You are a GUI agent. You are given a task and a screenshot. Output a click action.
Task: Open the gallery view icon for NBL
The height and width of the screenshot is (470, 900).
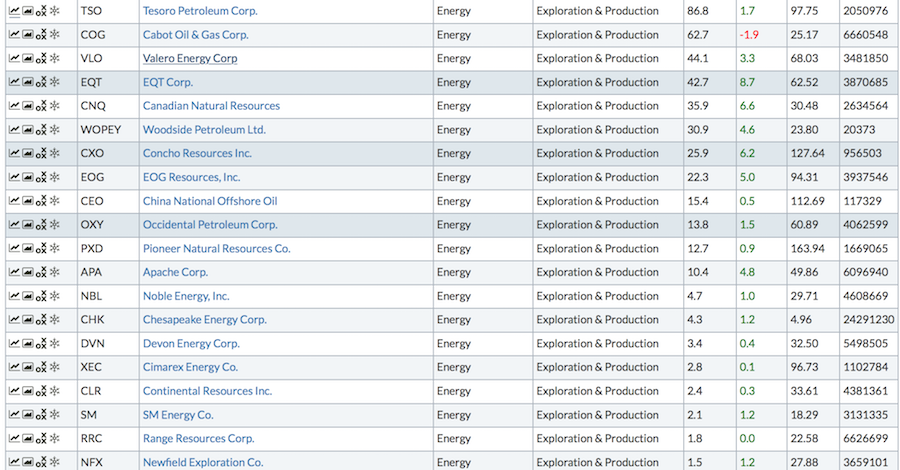pyautogui.click(x=28, y=296)
